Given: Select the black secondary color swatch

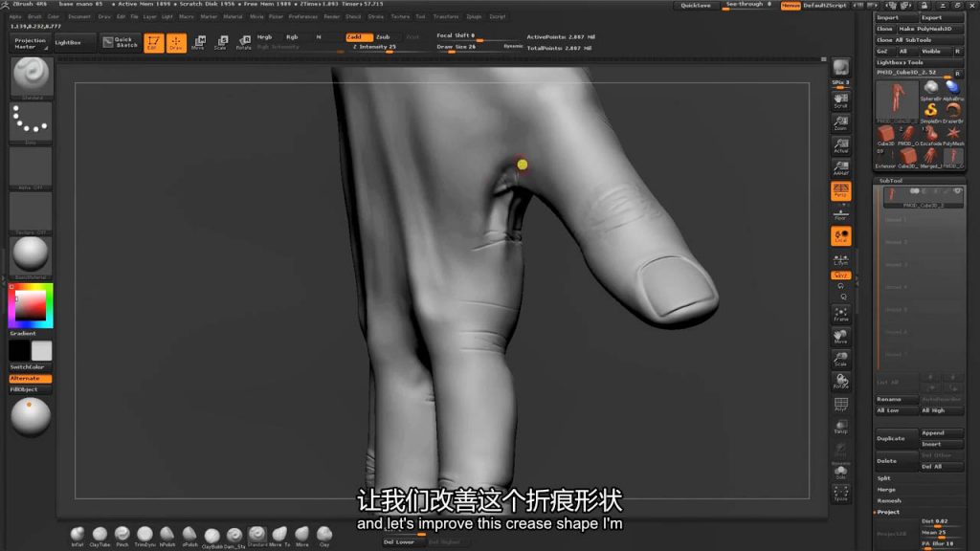Looking at the screenshot, I should point(19,350).
